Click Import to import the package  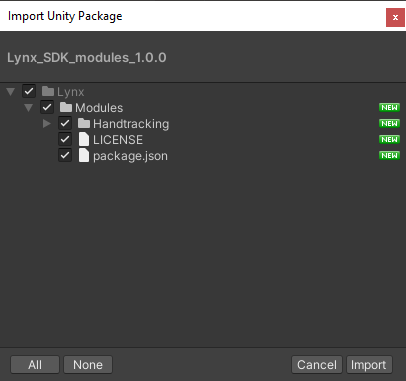[369, 365]
